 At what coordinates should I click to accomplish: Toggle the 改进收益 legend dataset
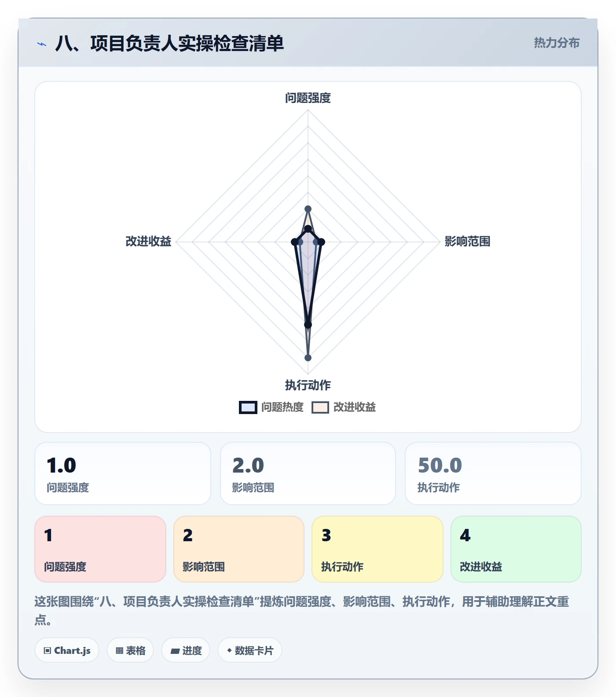pyautogui.click(x=344, y=407)
